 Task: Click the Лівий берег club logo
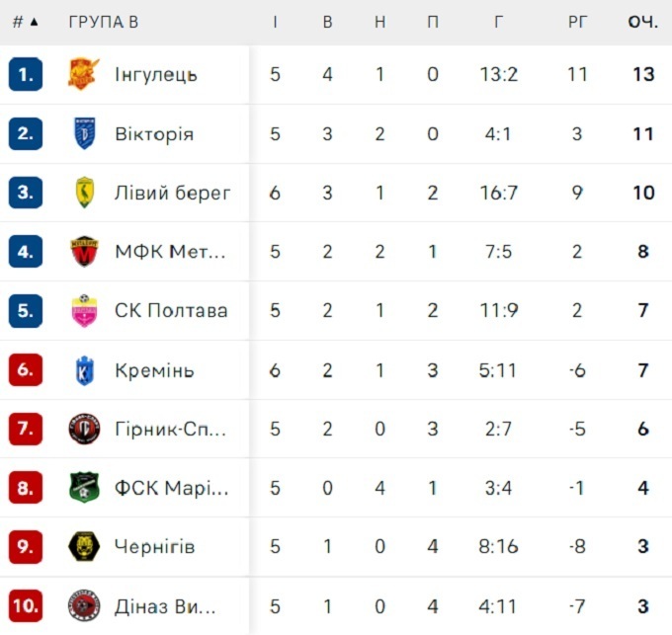pyautogui.click(x=84, y=193)
